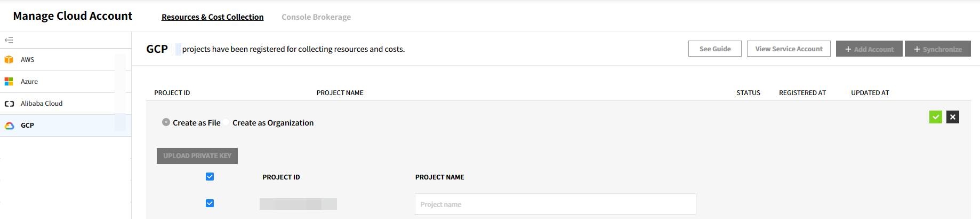This screenshot has height=219, width=980.
Task: Confirm with the green checkmark icon
Action: tap(935, 117)
